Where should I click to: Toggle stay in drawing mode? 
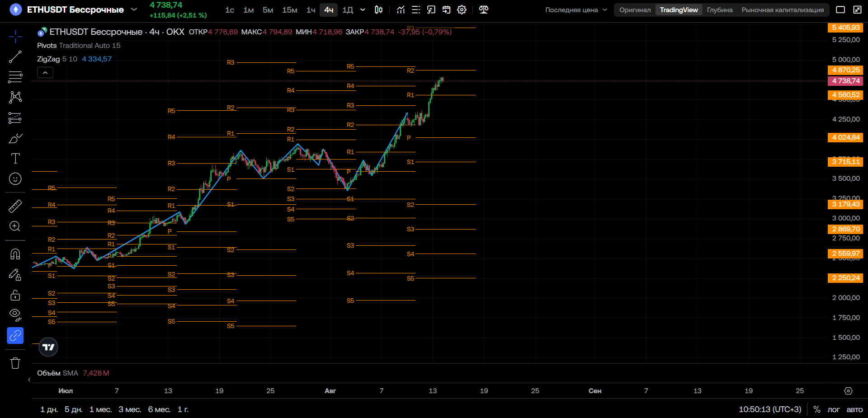click(15, 274)
